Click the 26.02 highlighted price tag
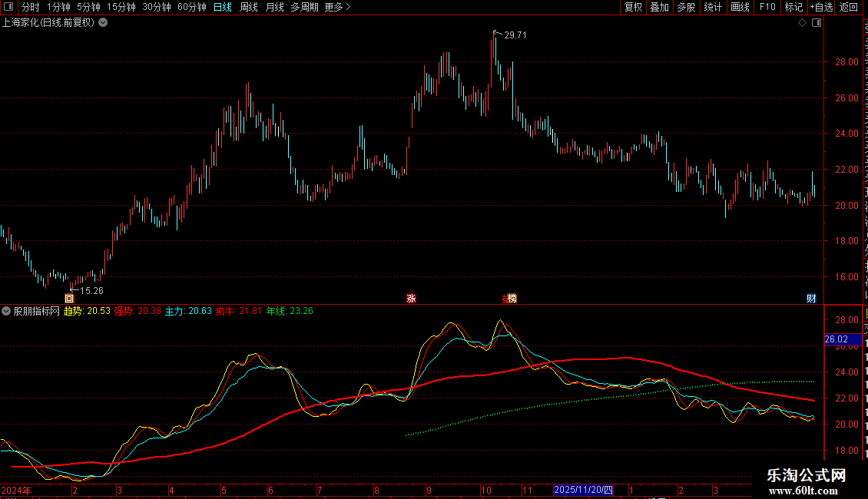Image resolution: width=868 pixels, height=499 pixels. [x=843, y=339]
